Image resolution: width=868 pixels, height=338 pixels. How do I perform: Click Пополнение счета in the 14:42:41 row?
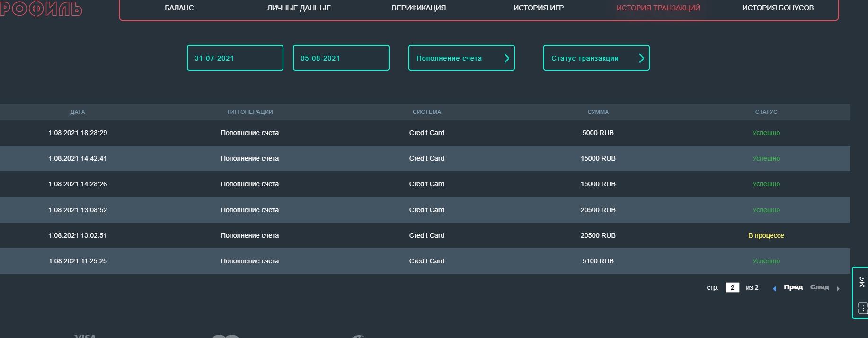250,158
